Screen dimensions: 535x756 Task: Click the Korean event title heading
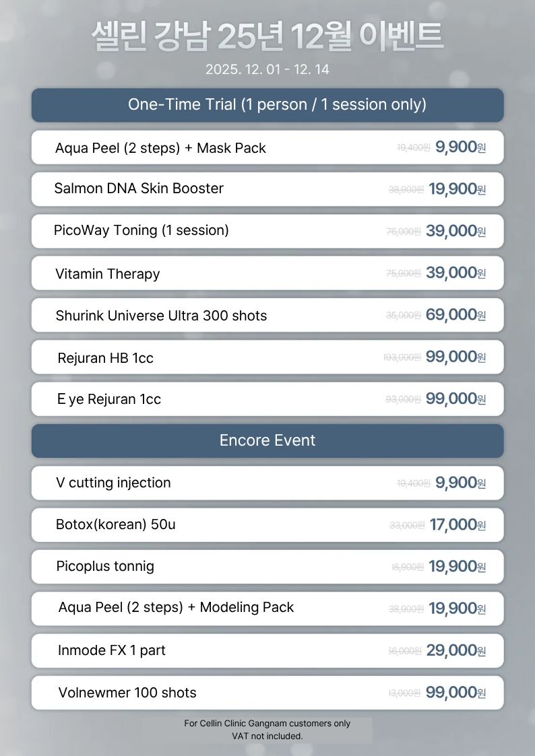pyautogui.click(x=267, y=36)
